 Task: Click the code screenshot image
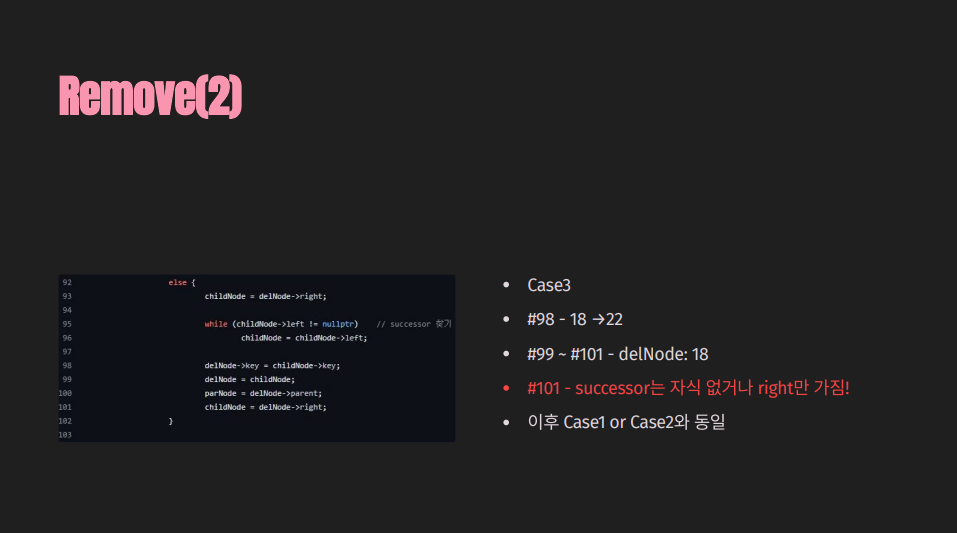(257, 358)
